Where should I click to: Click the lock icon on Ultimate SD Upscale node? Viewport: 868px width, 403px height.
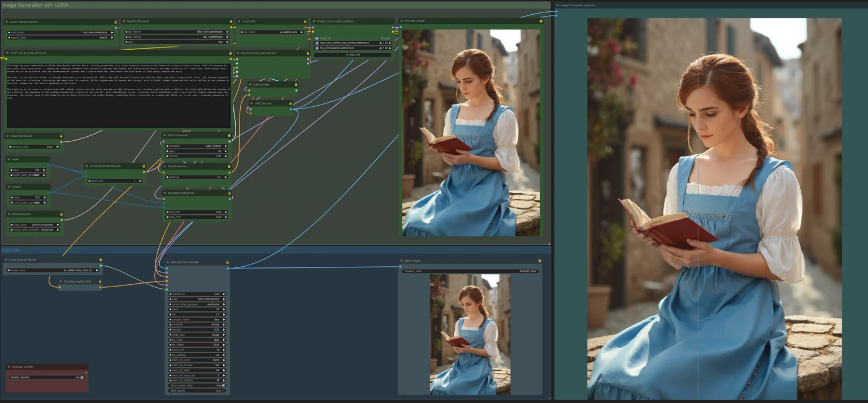[227, 262]
